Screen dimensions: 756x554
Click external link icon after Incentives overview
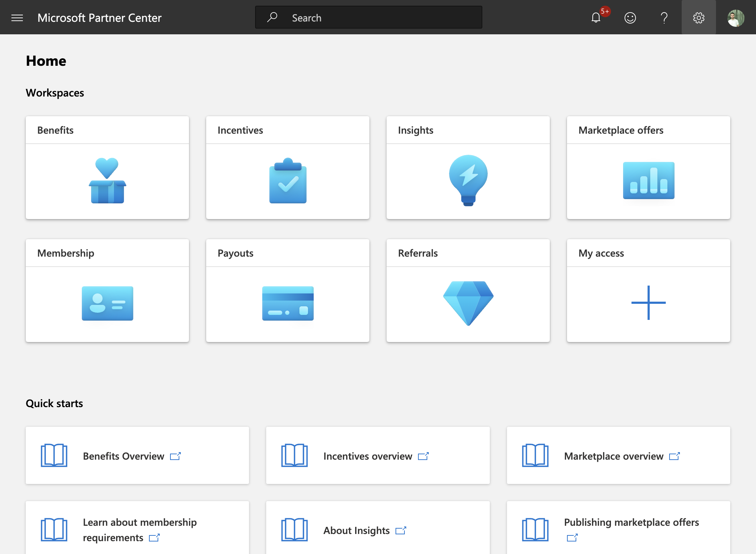click(x=423, y=456)
